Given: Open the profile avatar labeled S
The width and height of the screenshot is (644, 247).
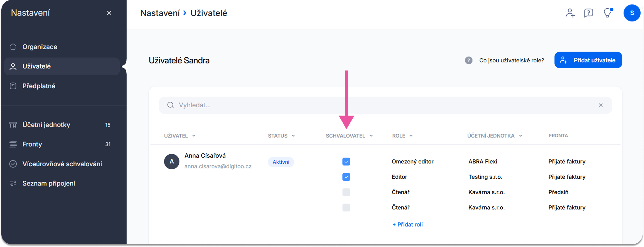Looking at the screenshot, I should click(632, 13).
